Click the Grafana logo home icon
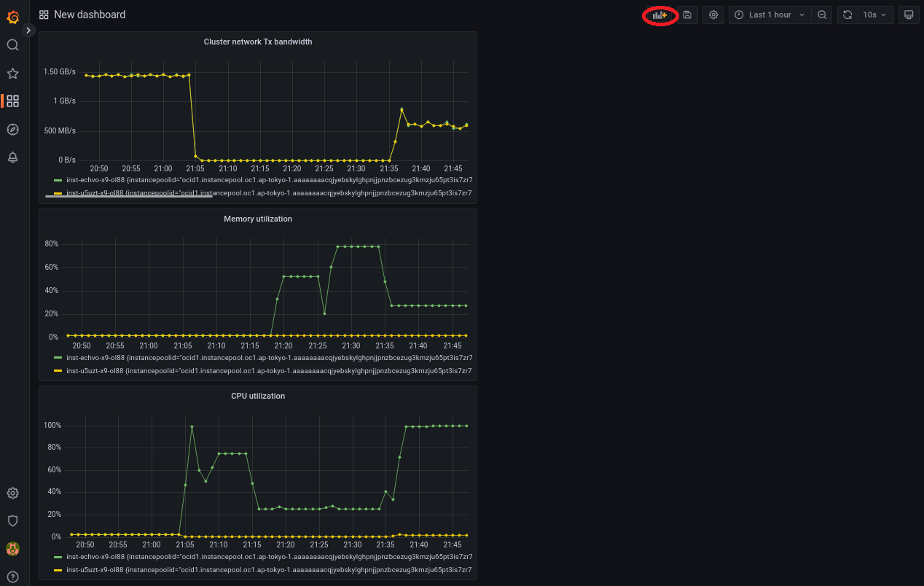The height and width of the screenshot is (586, 924). pos(12,16)
